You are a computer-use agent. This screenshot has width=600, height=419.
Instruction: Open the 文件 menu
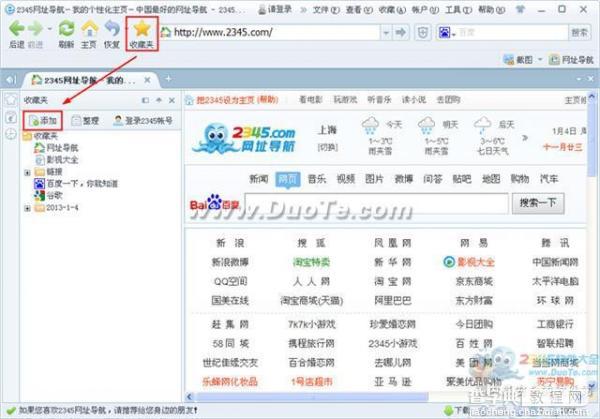326,10
